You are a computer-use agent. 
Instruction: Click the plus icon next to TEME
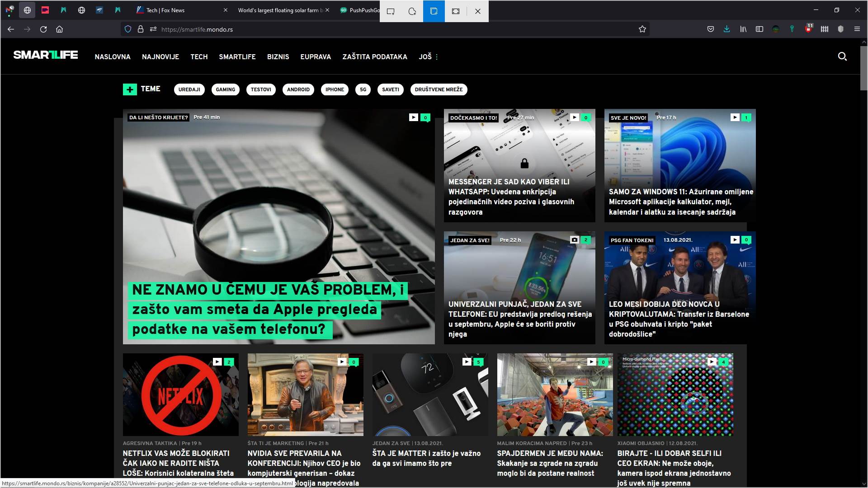pyautogui.click(x=130, y=89)
